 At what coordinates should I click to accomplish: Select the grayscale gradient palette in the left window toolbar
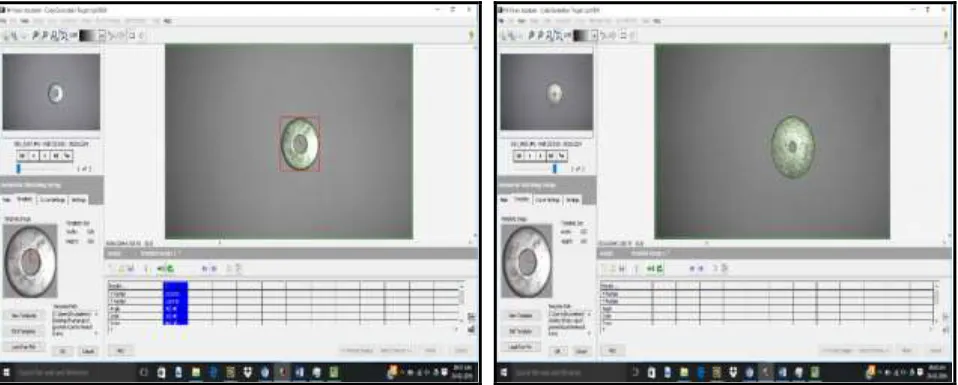(88, 35)
